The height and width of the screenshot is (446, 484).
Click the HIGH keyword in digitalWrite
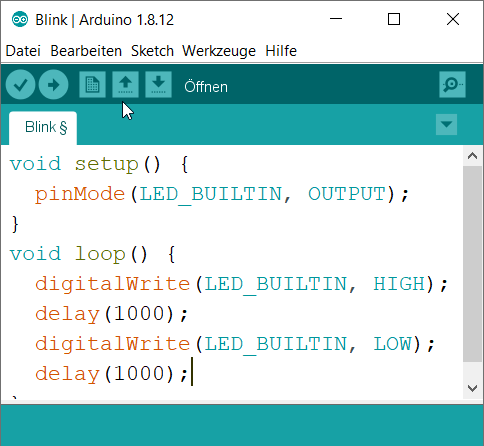pos(399,284)
